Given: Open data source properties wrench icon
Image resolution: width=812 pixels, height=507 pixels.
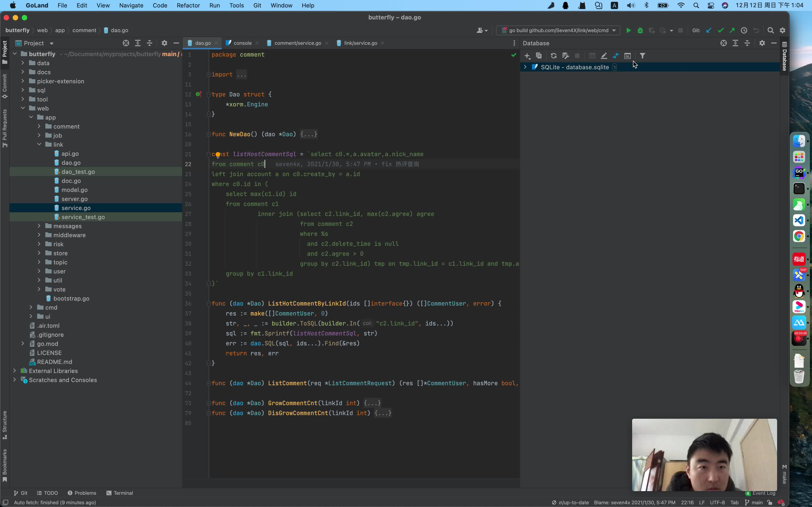Looking at the screenshot, I should point(565,56).
